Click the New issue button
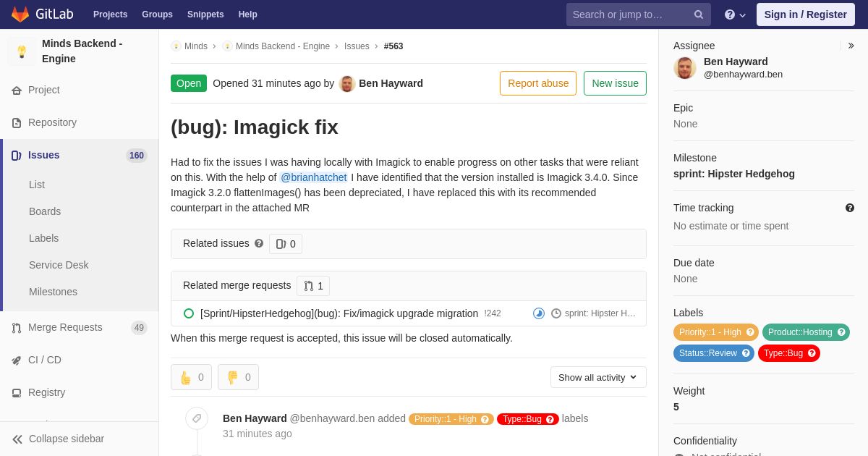Viewport: 868px width, 456px height. coord(615,83)
